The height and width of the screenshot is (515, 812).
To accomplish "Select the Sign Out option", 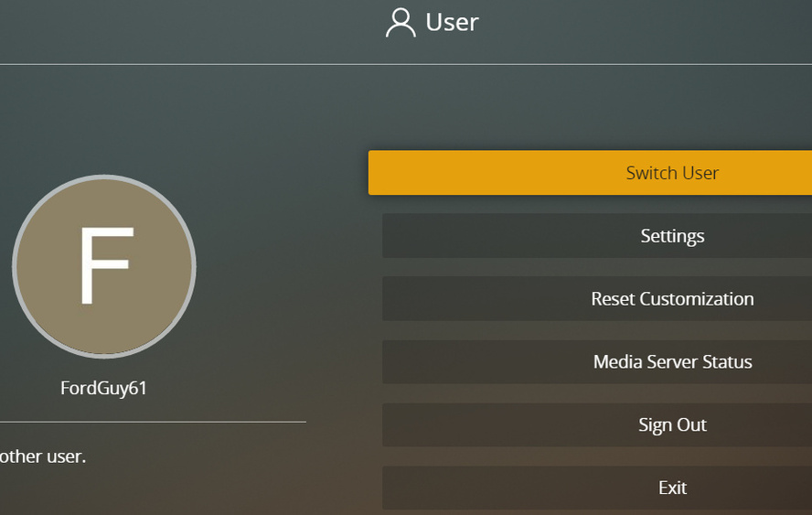I will pyautogui.click(x=672, y=425).
